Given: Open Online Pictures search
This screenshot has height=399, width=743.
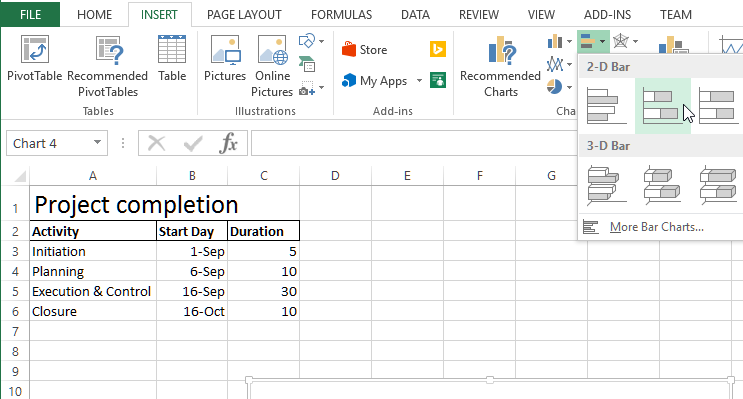Looking at the screenshot, I should point(272,66).
